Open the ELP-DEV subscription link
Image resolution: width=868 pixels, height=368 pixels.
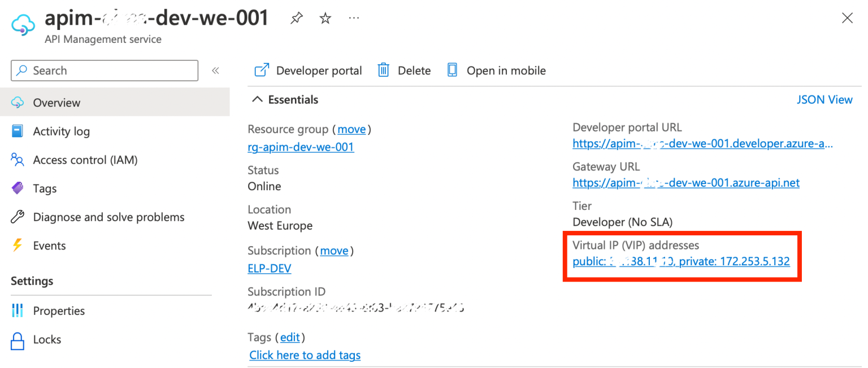(270, 268)
